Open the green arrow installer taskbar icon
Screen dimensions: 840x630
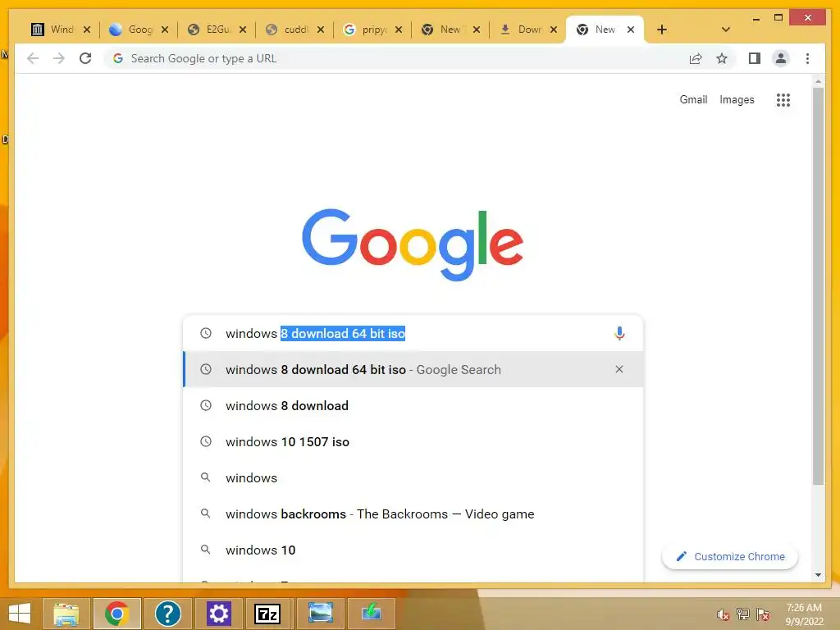tap(372, 614)
